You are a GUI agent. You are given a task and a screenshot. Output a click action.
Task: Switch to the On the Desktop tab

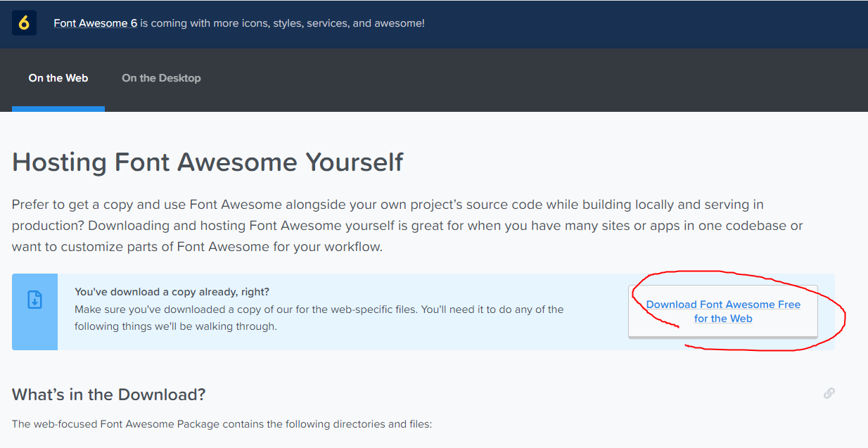click(161, 78)
